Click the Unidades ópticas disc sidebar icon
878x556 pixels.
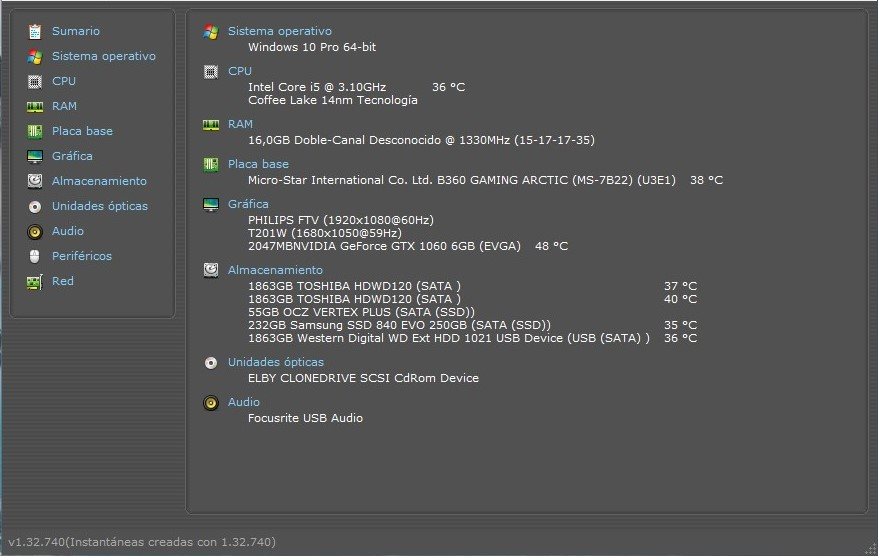pos(35,207)
